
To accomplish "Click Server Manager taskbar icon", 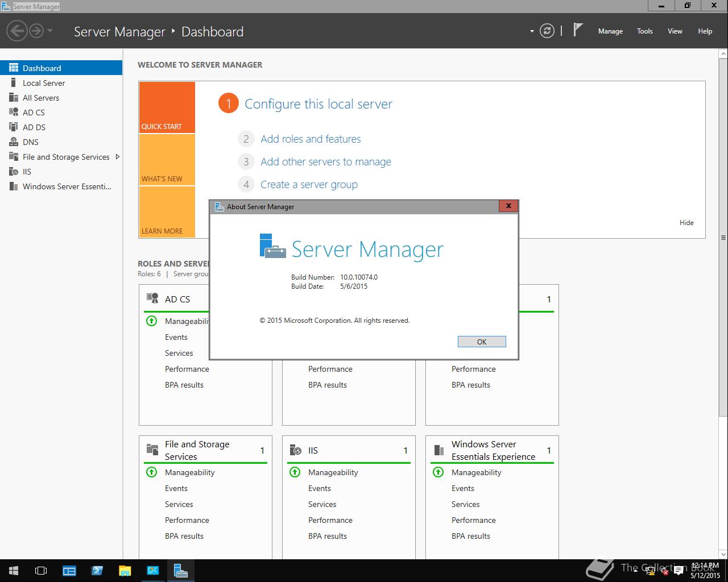I will (x=181, y=571).
